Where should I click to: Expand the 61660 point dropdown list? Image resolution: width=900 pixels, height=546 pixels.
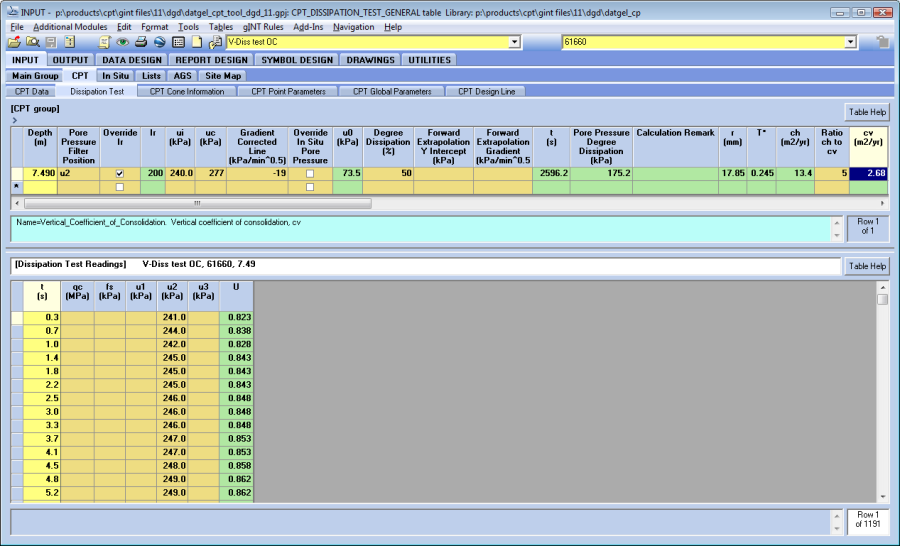point(850,42)
